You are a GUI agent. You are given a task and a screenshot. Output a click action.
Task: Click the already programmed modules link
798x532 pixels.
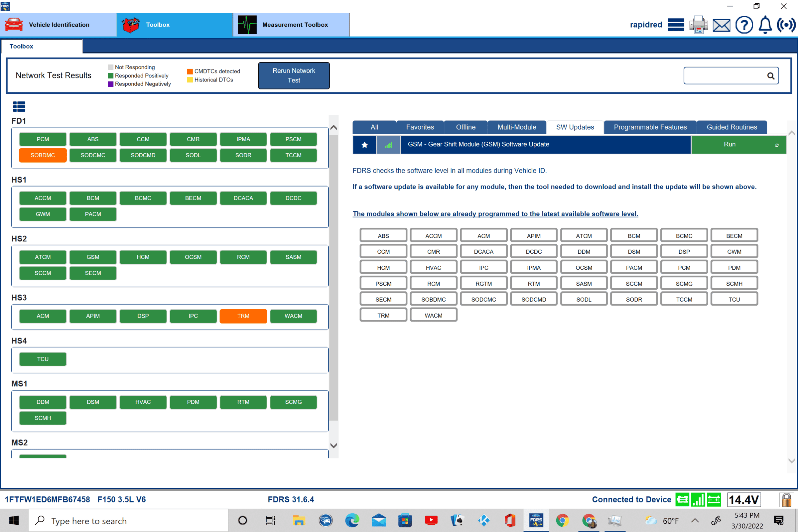pyautogui.click(x=495, y=213)
